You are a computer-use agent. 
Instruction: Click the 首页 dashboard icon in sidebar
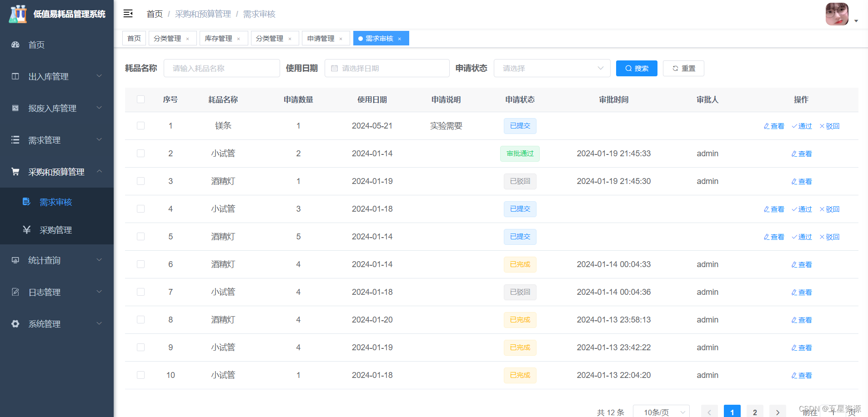[15, 45]
